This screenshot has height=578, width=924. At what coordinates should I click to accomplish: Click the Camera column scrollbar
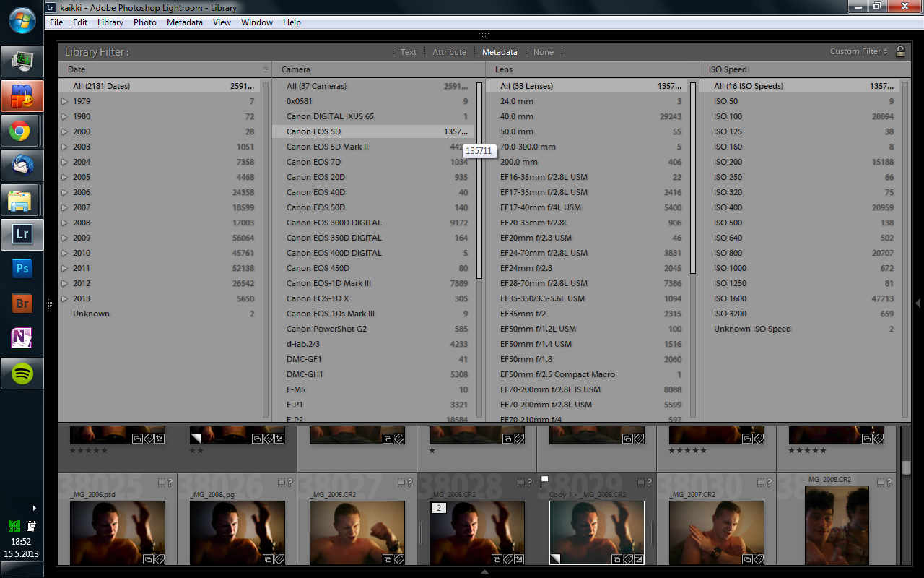point(479,181)
